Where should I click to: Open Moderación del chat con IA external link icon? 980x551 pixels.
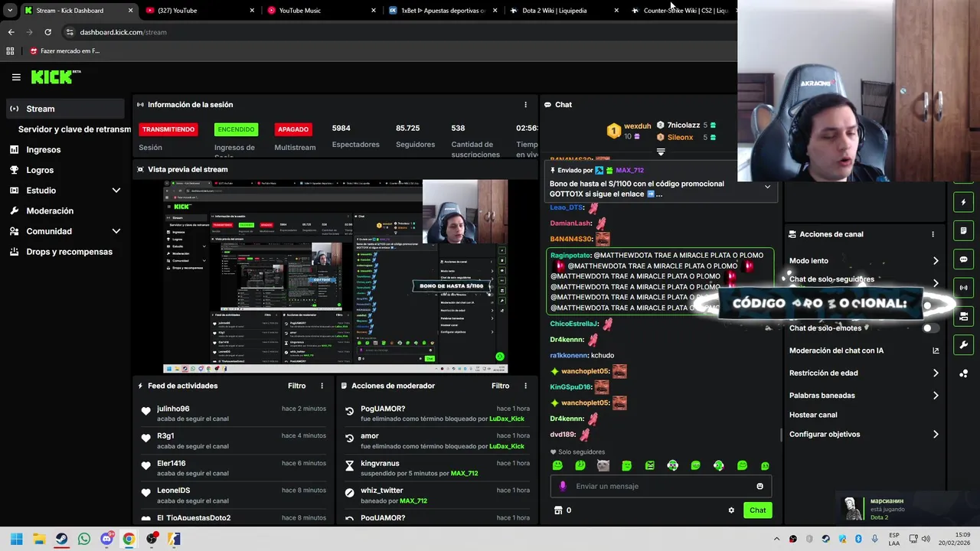click(936, 350)
